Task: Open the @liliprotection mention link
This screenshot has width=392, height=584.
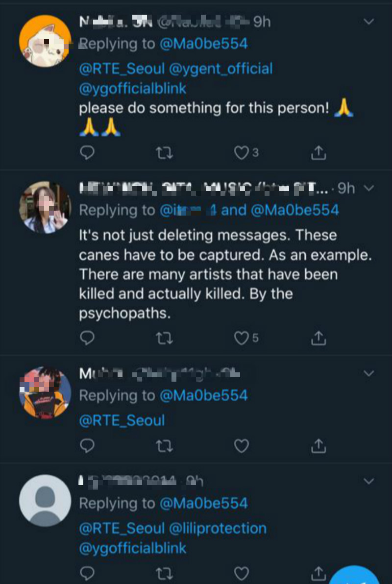Action: coord(218,528)
